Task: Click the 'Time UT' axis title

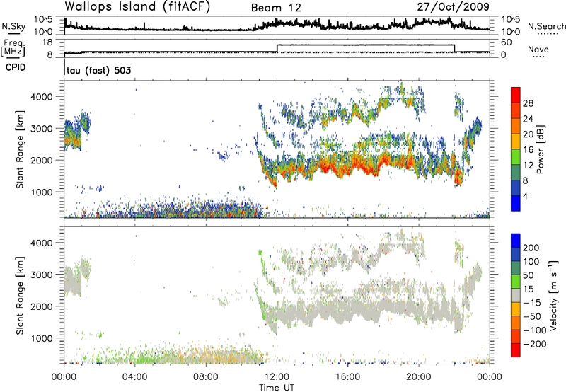Action: point(277,387)
